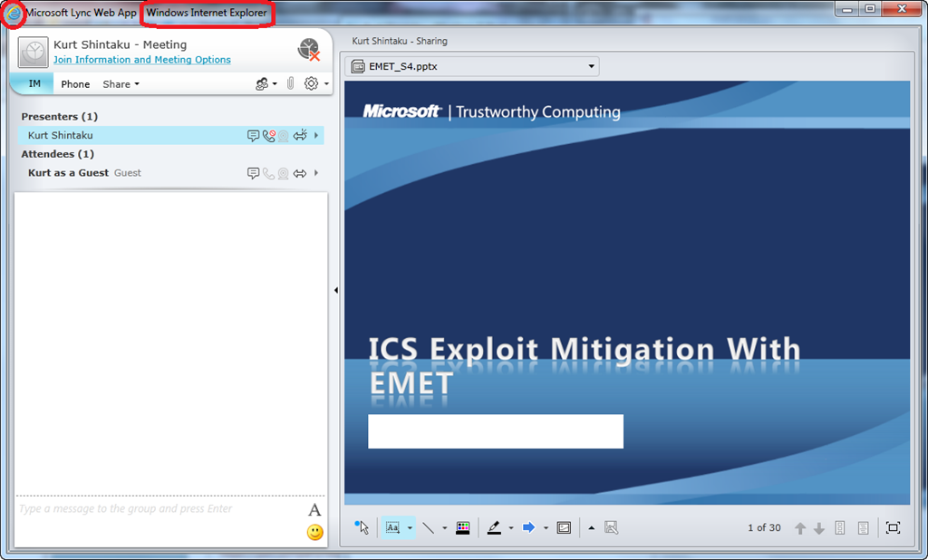Select the highlighter pen tool
This screenshot has width=928, height=560.
pos(494,527)
